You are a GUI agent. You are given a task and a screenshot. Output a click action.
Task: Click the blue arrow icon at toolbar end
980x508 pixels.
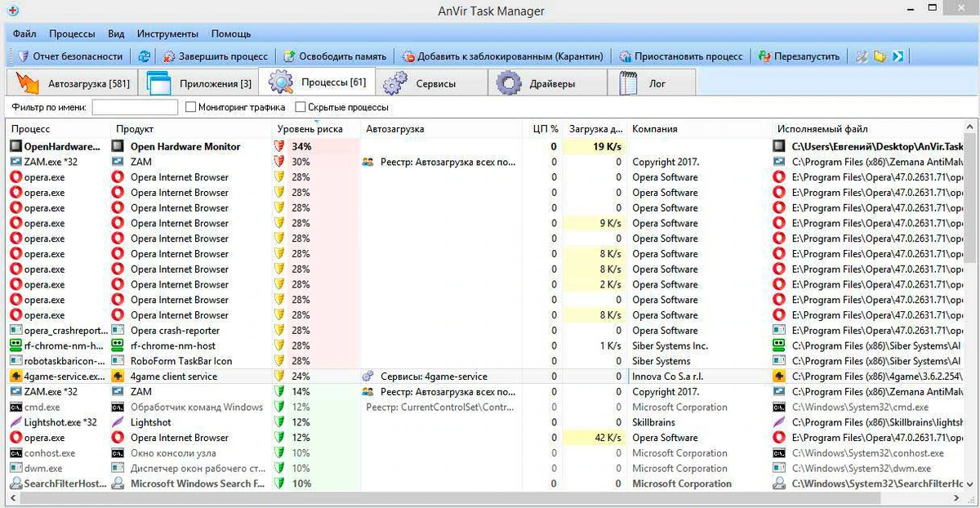(x=898, y=56)
